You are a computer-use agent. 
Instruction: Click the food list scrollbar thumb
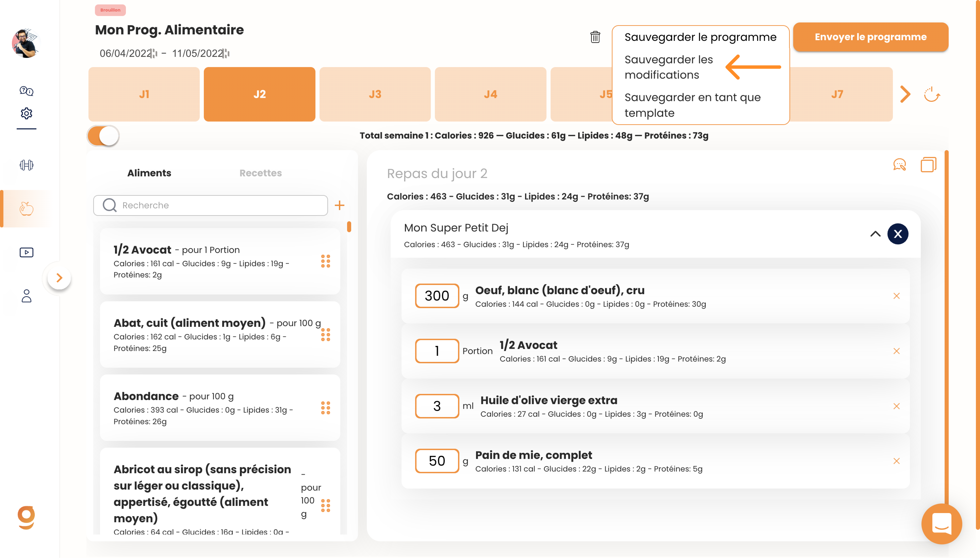click(349, 227)
